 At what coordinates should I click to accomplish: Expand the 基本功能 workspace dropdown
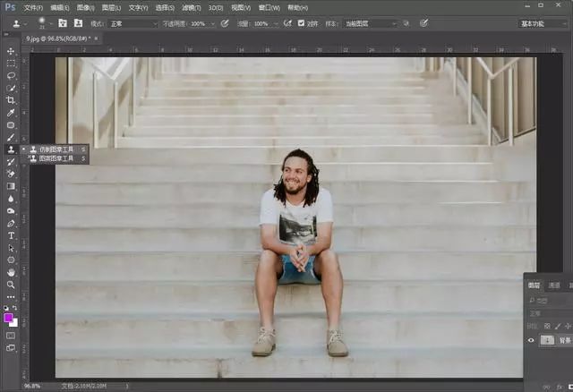tap(543, 24)
